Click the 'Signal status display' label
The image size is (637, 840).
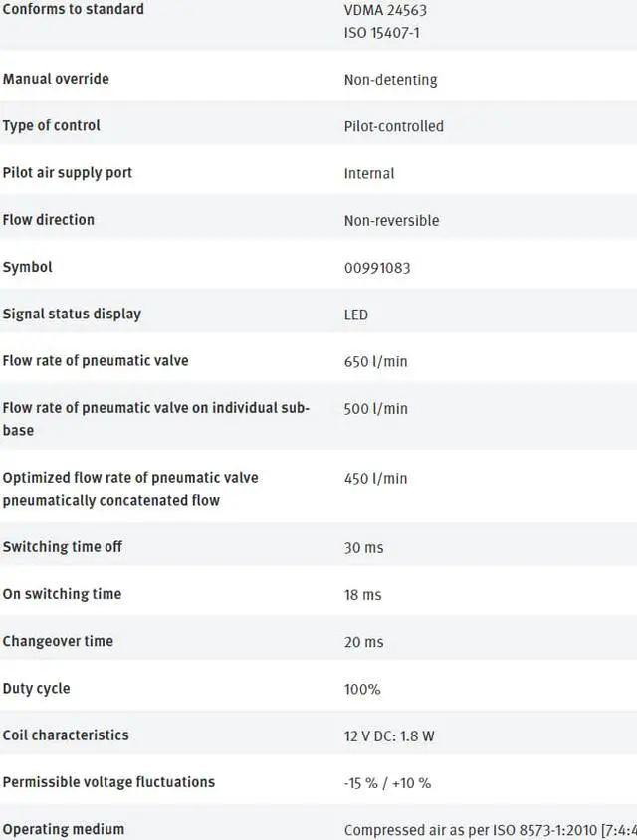[72, 315]
